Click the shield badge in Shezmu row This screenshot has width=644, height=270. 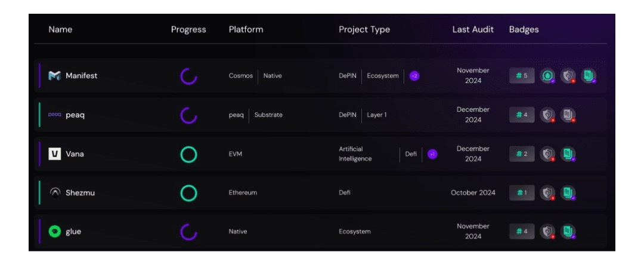pyautogui.click(x=547, y=193)
